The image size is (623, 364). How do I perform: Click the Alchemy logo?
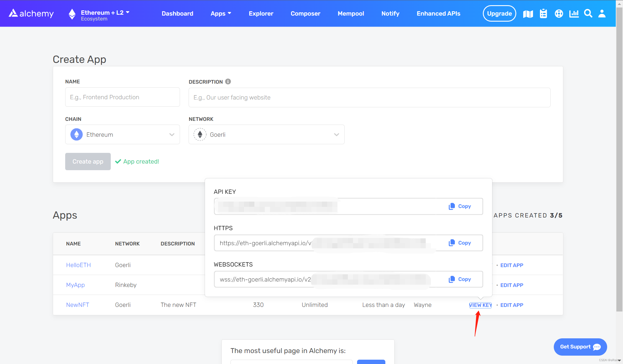click(x=31, y=13)
